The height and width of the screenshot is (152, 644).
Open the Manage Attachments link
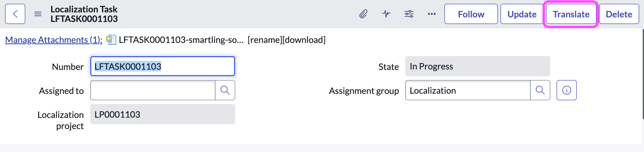(x=54, y=40)
